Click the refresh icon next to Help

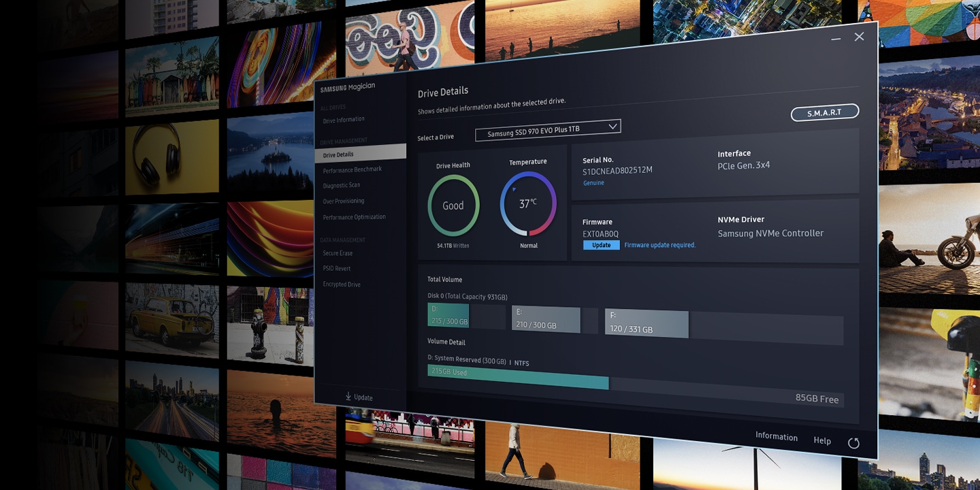click(x=853, y=443)
